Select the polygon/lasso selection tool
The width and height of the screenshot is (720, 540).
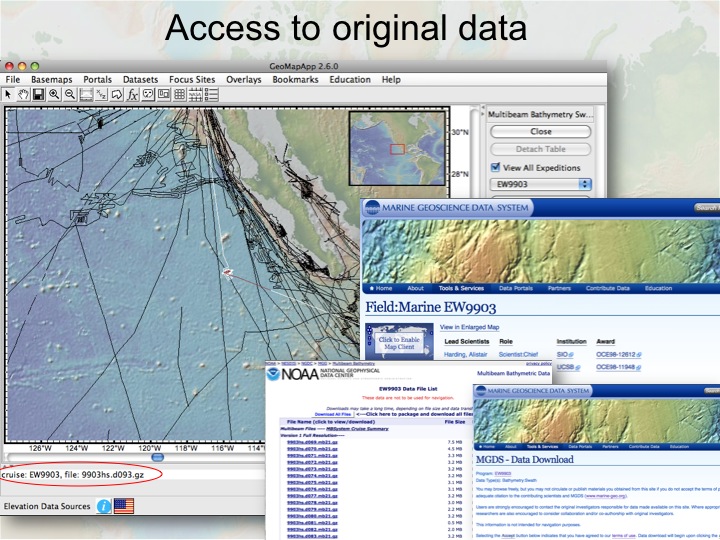pyautogui.click(x=117, y=95)
